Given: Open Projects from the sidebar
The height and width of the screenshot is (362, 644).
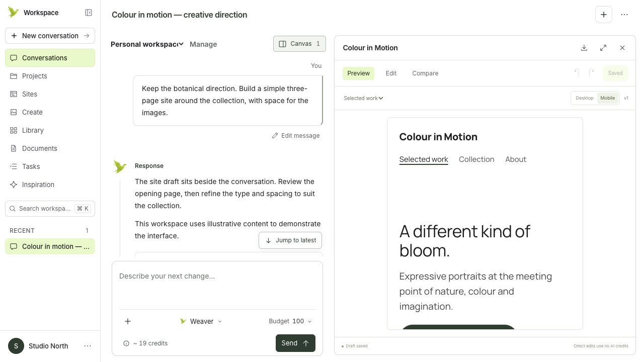Looking at the screenshot, I should coord(50,76).
